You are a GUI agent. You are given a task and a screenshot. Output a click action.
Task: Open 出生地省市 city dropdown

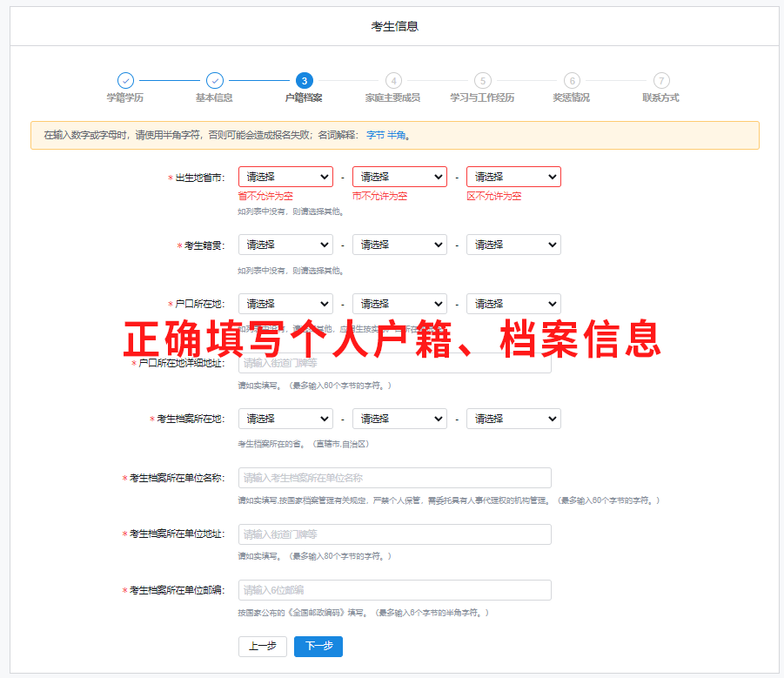coord(399,177)
